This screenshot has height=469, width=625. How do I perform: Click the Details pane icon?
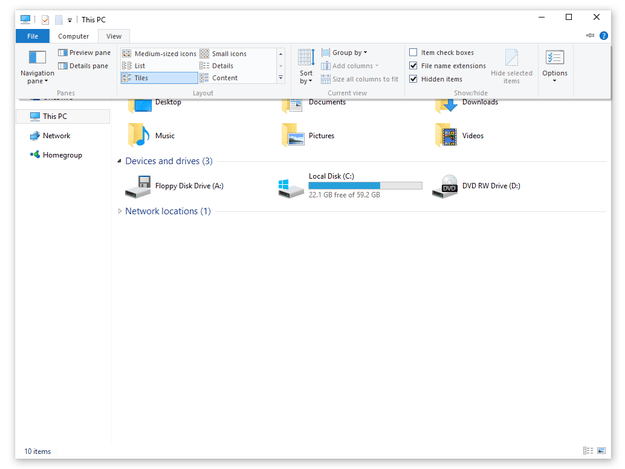[x=63, y=66]
